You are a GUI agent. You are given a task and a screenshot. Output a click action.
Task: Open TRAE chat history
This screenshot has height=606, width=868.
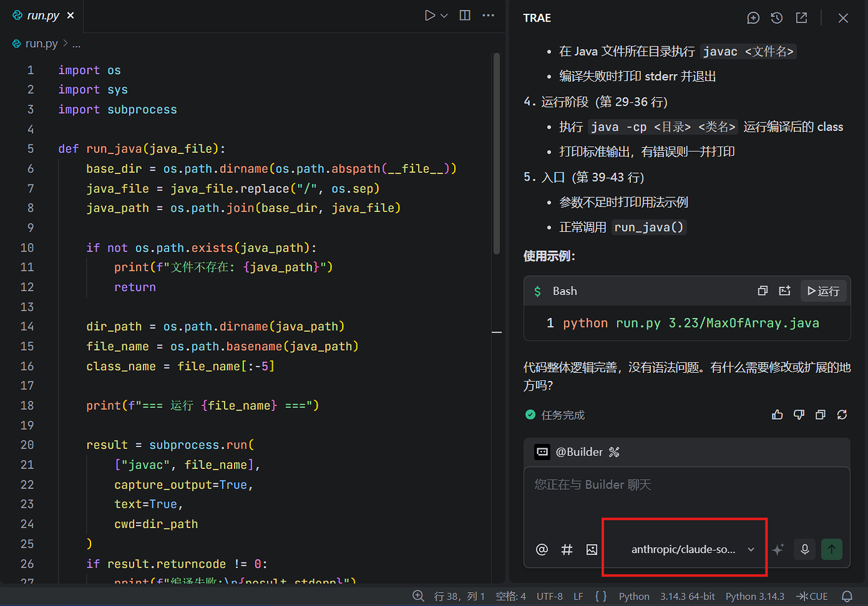tap(777, 18)
